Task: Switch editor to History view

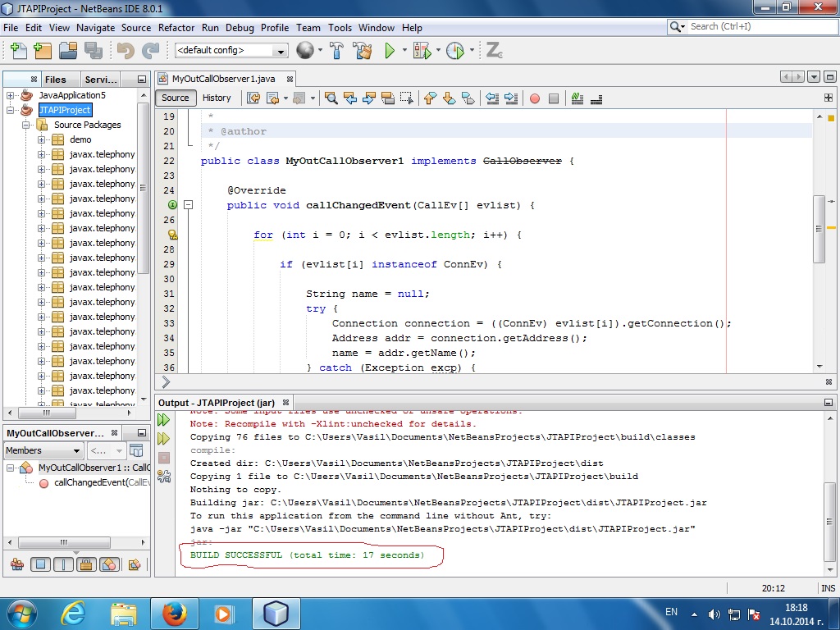Action: point(217,98)
